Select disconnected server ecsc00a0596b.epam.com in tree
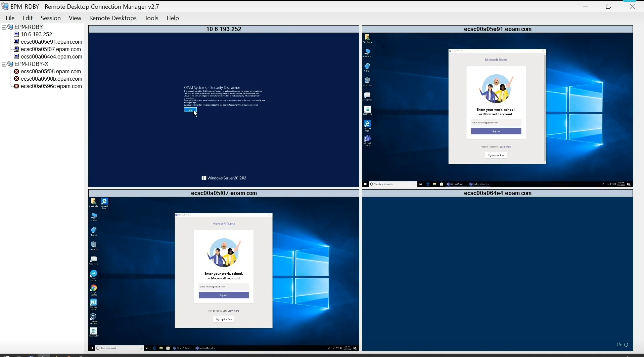The image size is (644, 357). coord(51,79)
